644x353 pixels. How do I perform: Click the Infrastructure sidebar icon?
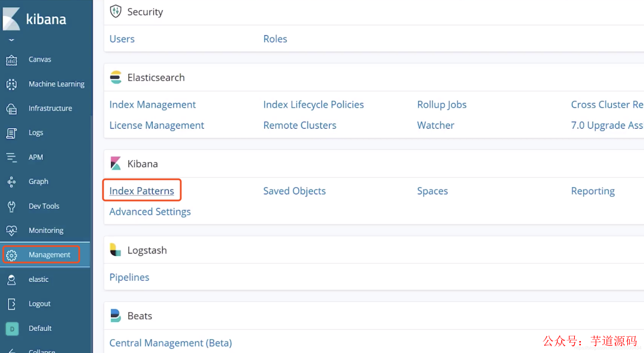[11, 109]
